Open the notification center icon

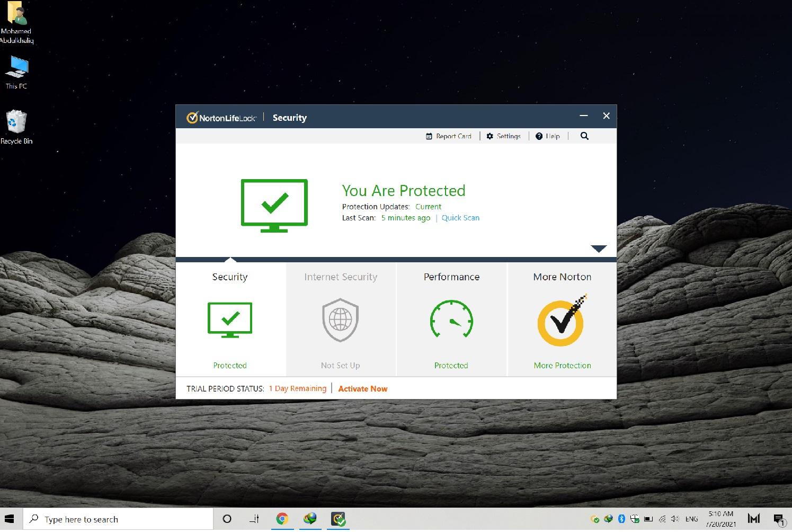tap(779, 519)
